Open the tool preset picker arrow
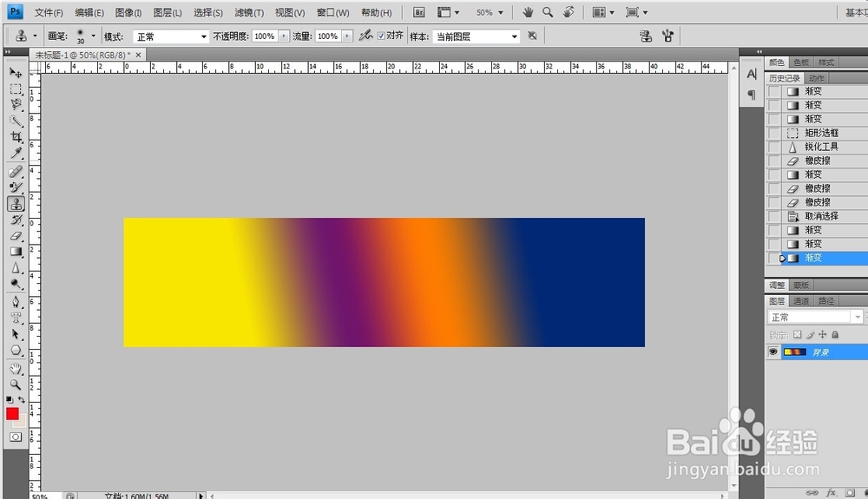Image resolution: width=868 pixels, height=499 pixels. pos(35,36)
